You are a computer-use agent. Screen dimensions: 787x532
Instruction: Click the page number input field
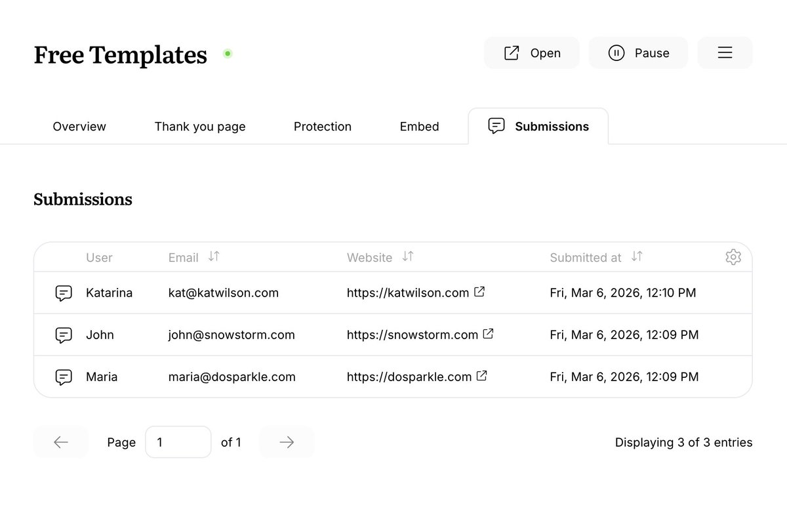pos(178,442)
